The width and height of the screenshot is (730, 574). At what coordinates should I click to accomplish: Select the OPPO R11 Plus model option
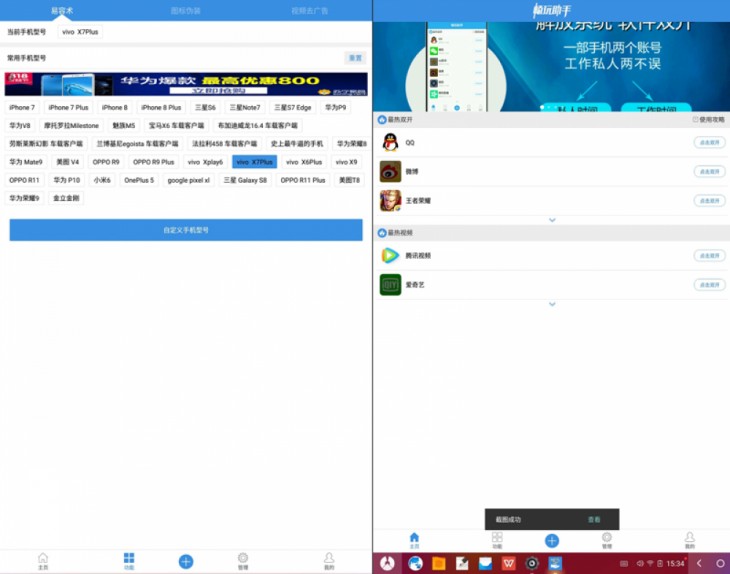pyautogui.click(x=302, y=180)
